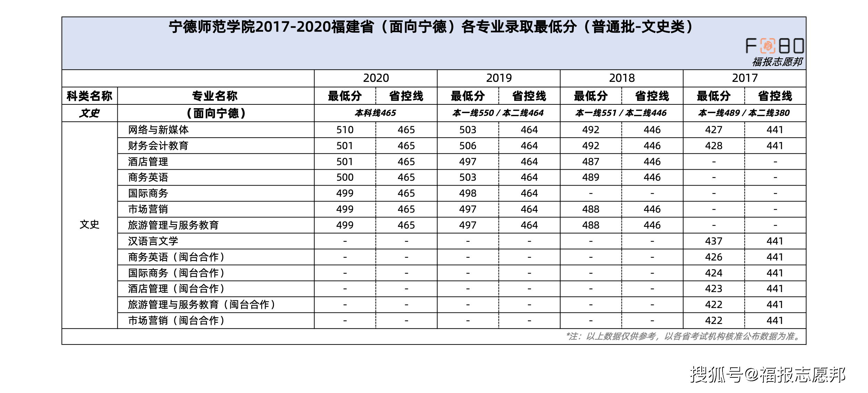The height and width of the screenshot is (393, 868).
Task: Click the 酒店管理 major name
Action: point(148,162)
